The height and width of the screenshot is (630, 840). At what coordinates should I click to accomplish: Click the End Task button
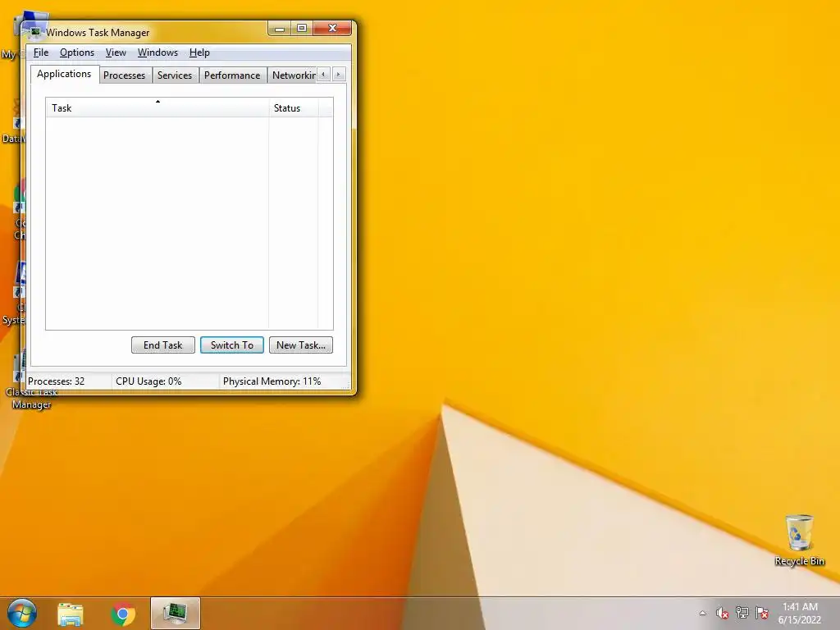tap(163, 345)
